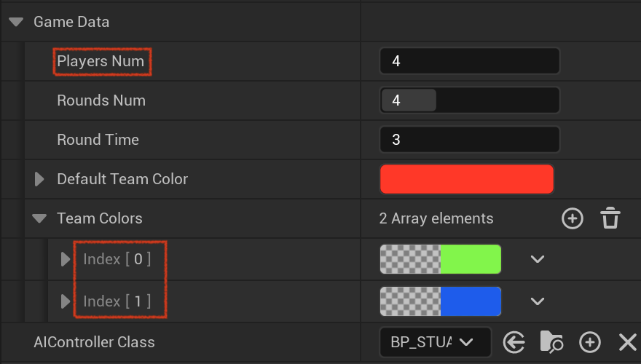Open the red Default Team Color swatch
The width and height of the screenshot is (641, 364).
pyautogui.click(x=467, y=179)
